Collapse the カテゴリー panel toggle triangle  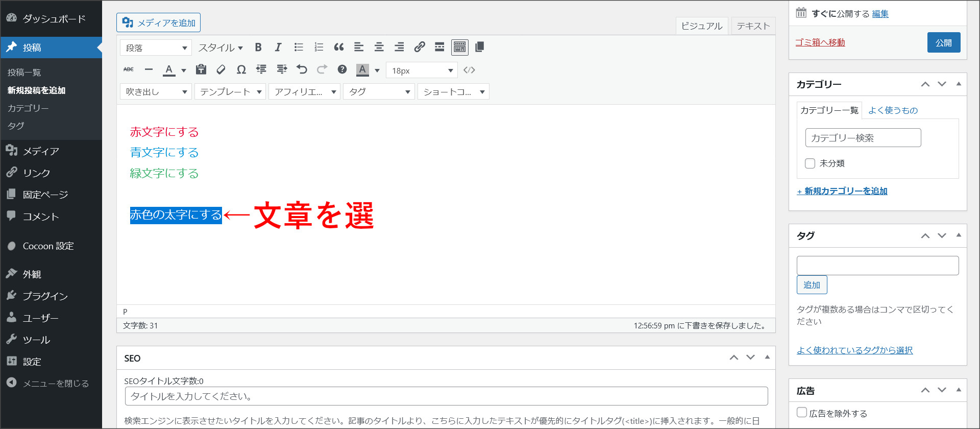click(959, 84)
